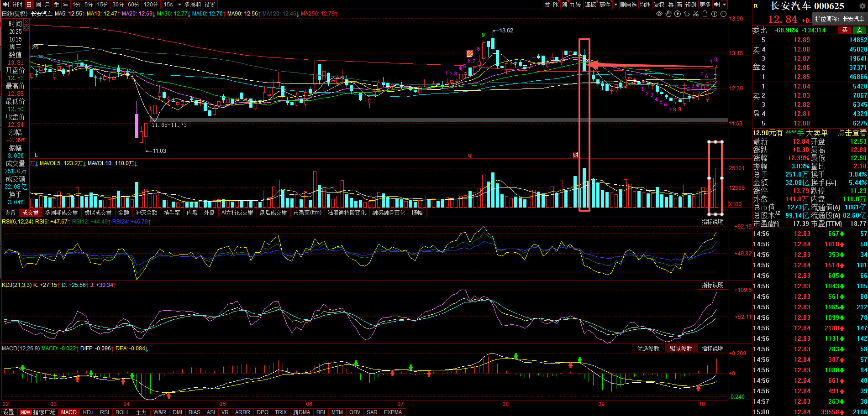The image size is (868, 416).
Task: Click the red 买 buy button
Action: 845,30
